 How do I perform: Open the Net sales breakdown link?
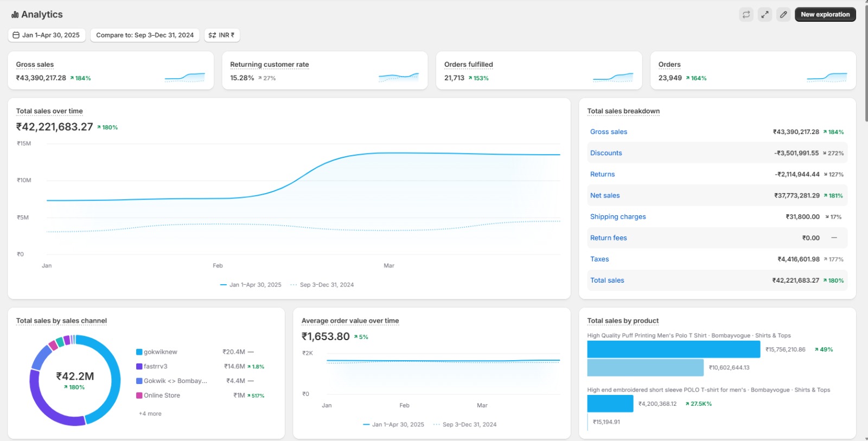point(604,195)
